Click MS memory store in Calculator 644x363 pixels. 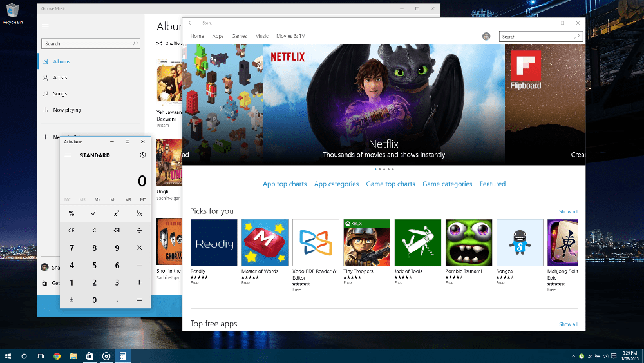click(128, 199)
